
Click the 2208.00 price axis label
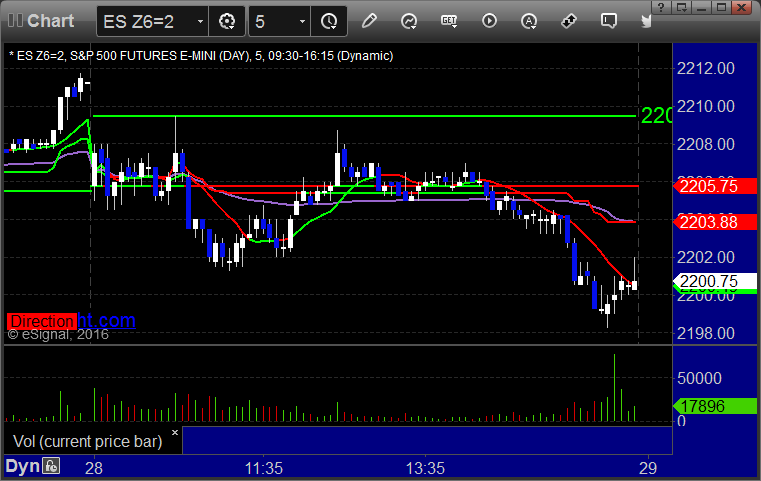pos(706,144)
